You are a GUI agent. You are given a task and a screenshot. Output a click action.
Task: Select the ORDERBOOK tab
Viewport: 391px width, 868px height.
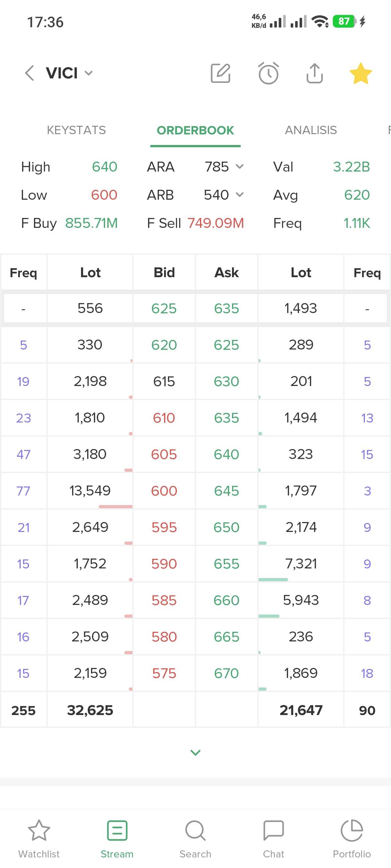pyautogui.click(x=195, y=130)
